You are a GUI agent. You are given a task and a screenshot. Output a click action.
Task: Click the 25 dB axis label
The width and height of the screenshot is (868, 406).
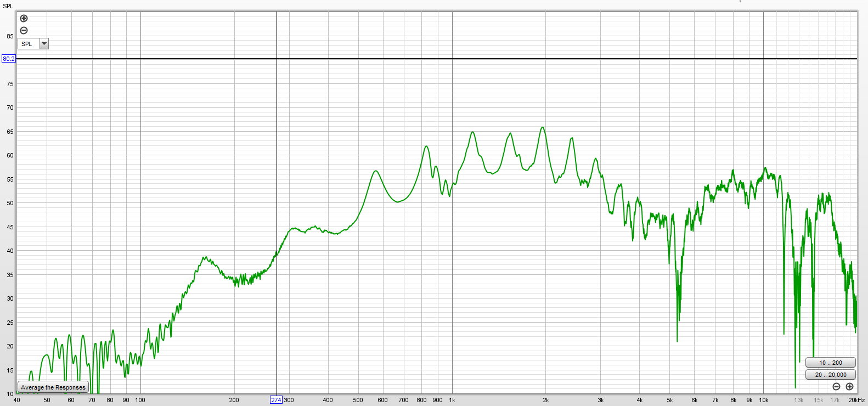point(10,323)
